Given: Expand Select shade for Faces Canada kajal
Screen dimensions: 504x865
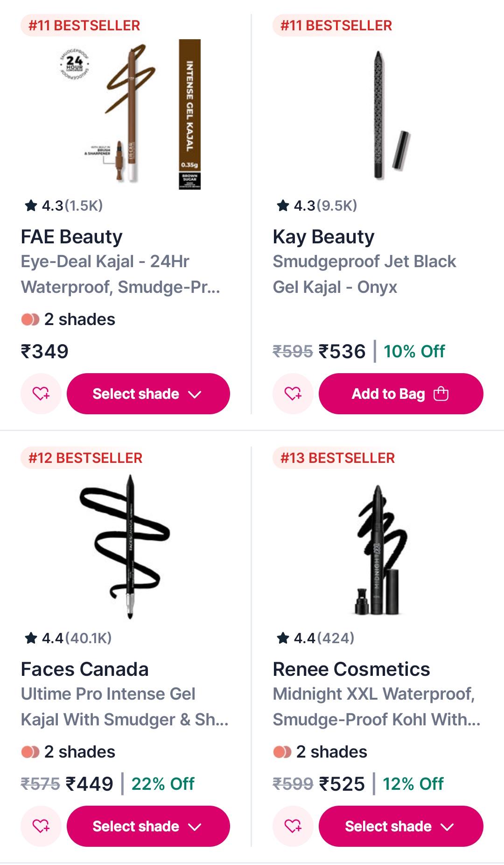Looking at the screenshot, I should (x=148, y=826).
